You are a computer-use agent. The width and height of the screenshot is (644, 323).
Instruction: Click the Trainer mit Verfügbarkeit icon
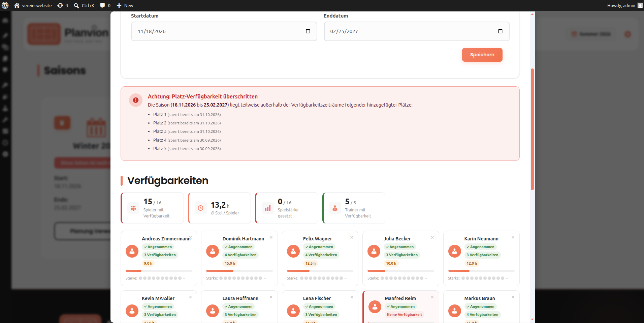(335, 208)
